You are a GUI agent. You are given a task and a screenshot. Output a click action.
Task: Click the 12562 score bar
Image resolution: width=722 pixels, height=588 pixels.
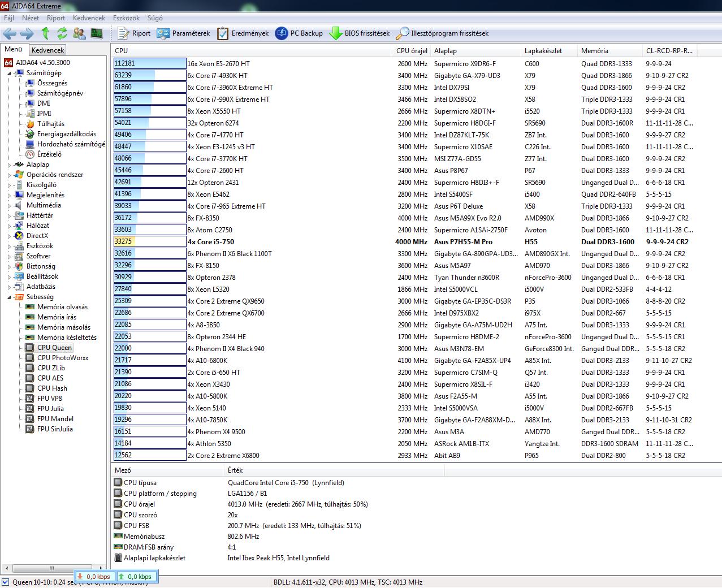pos(150,456)
